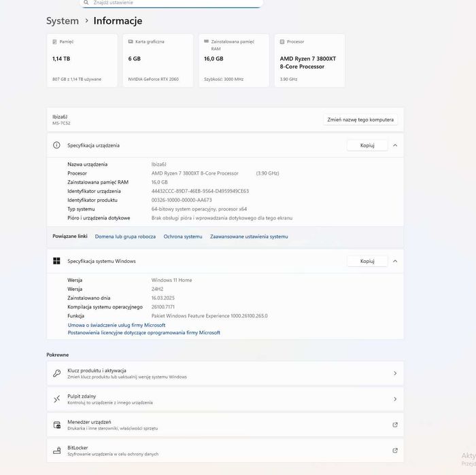Click the Pulpit zdalny remote icon
The width and height of the screenshot is (476, 475).
[57, 399]
